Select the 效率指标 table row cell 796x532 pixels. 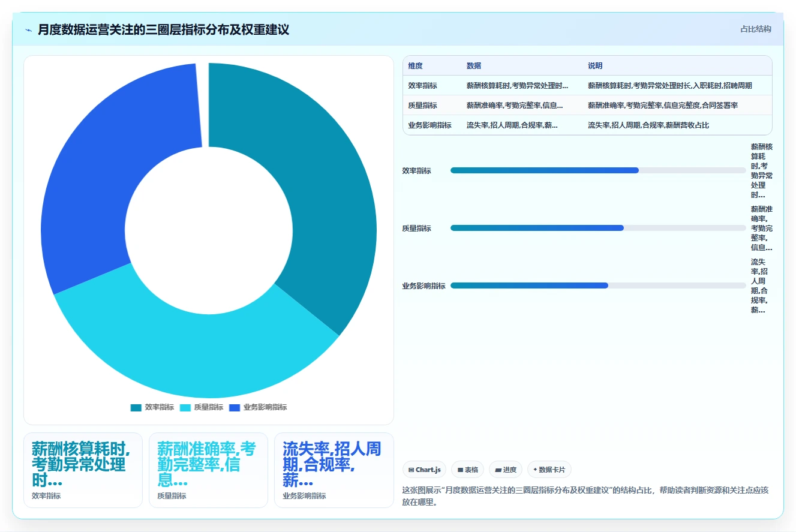click(x=432, y=86)
